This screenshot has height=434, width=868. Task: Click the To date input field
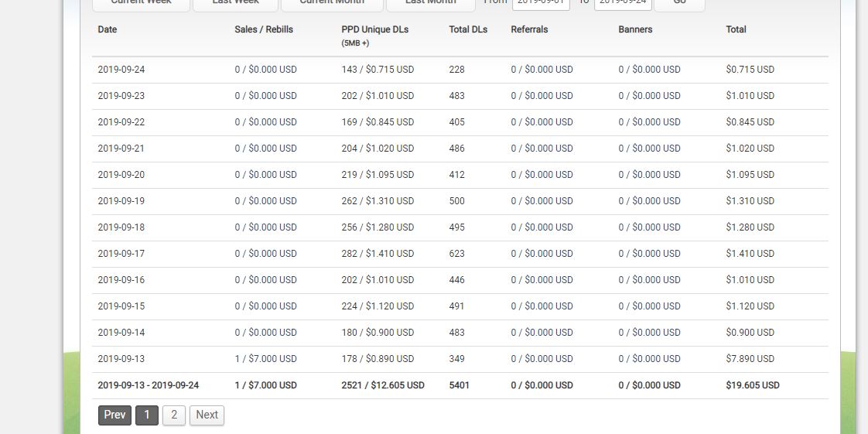(623, 5)
